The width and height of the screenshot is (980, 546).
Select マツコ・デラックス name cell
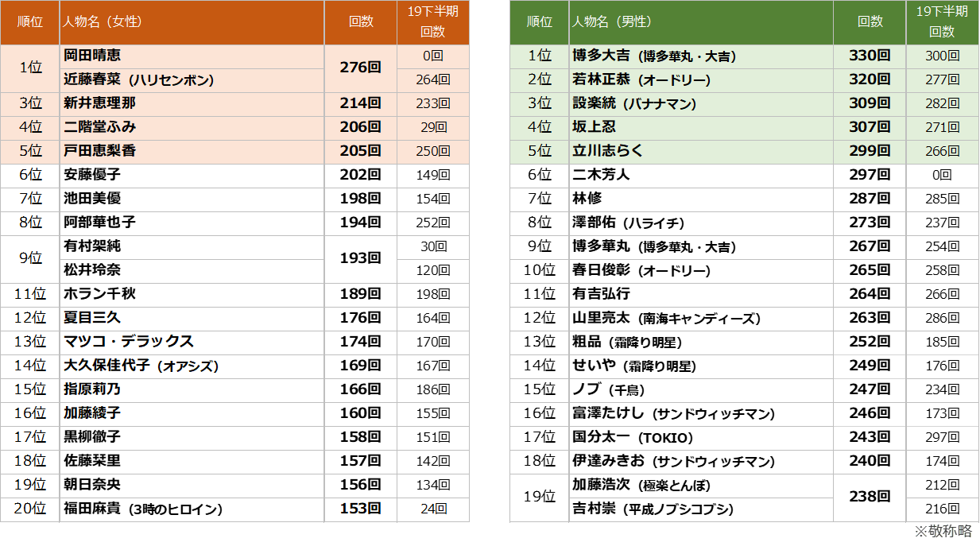click(129, 342)
